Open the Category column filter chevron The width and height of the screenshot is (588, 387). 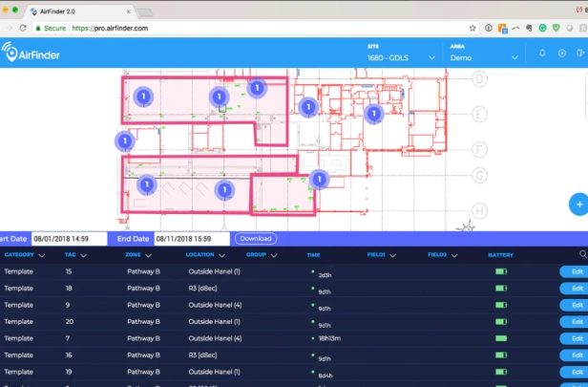pyautogui.click(x=42, y=255)
